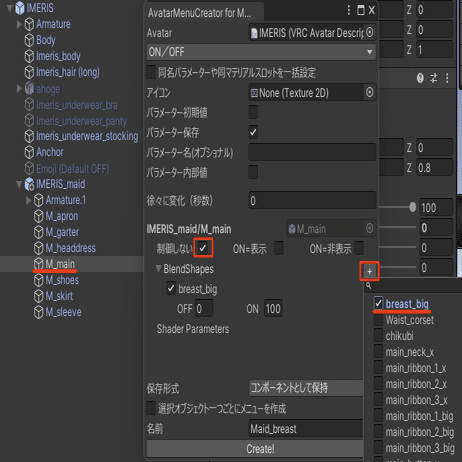
Task: Click into the パラメーター名(オプショナル) field
Action: click(x=312, y=152)
